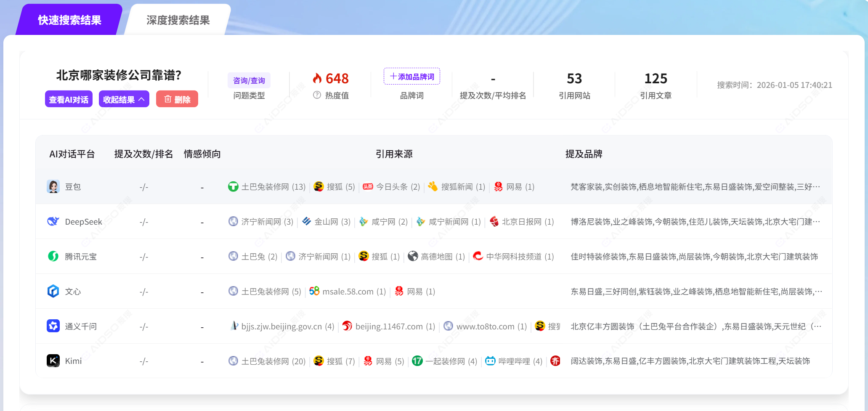This screenshot has width=868, height=411.
Task: Collapse results with 收起结果 button
Action: tap(124, 99)
